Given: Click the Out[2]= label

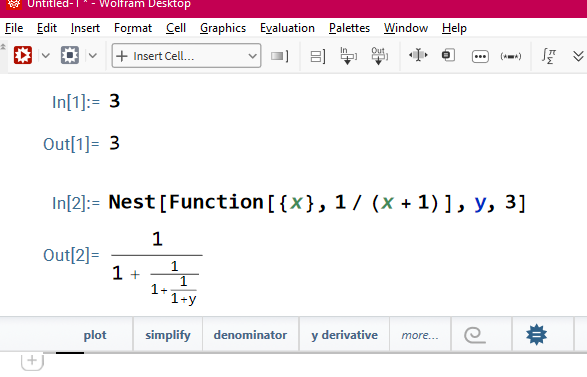Looking at the screenshot, I should 71,255.
